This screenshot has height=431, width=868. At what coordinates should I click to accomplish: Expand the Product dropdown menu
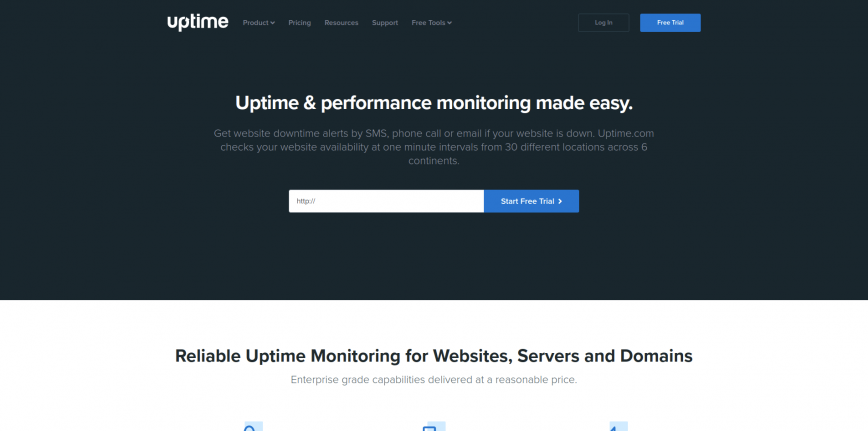(259, 23)
